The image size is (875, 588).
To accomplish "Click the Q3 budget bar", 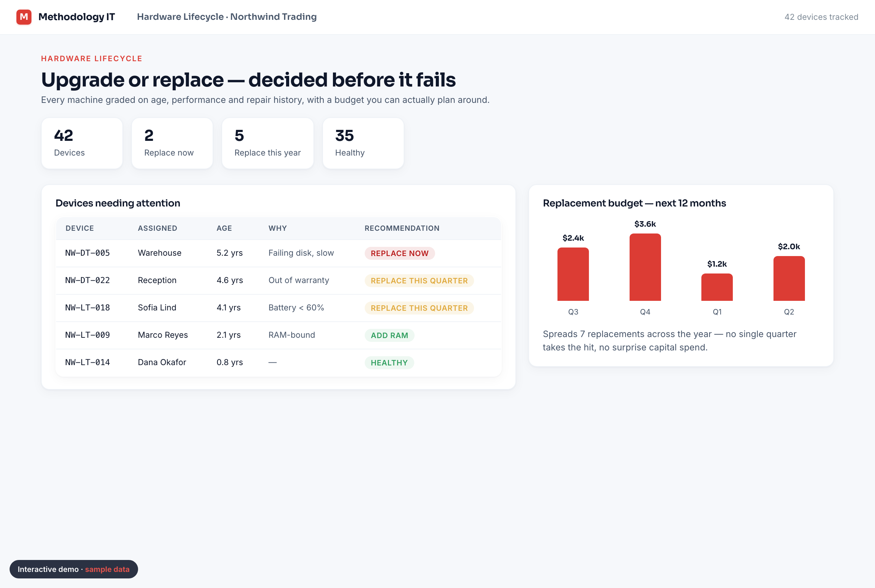I will coord(573,274).
